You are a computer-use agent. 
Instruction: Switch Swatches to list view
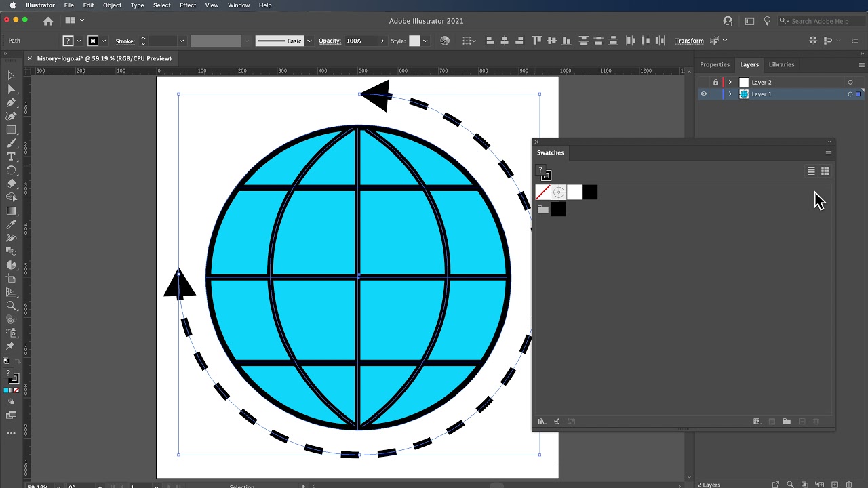pyautogui.click(x=811, y=171)
